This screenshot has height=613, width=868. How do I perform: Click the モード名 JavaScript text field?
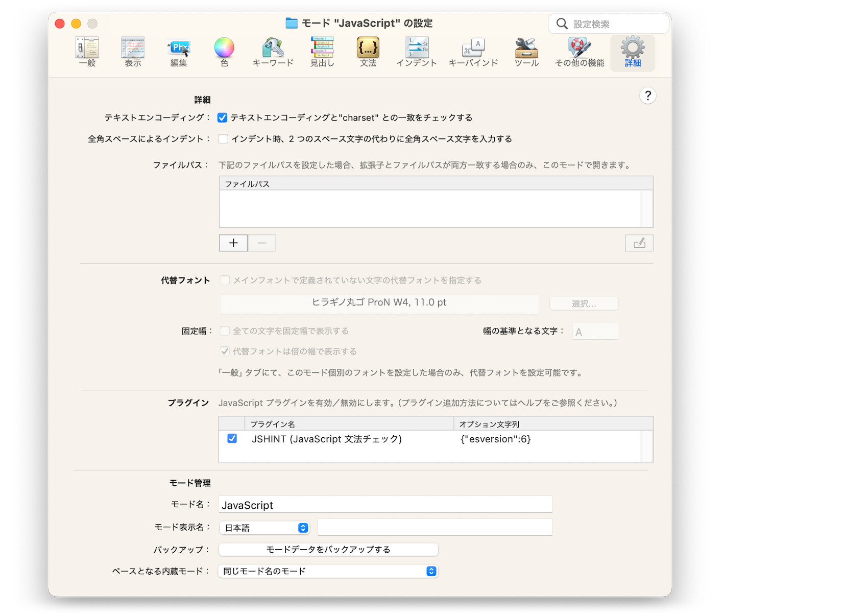click(385, 505)
